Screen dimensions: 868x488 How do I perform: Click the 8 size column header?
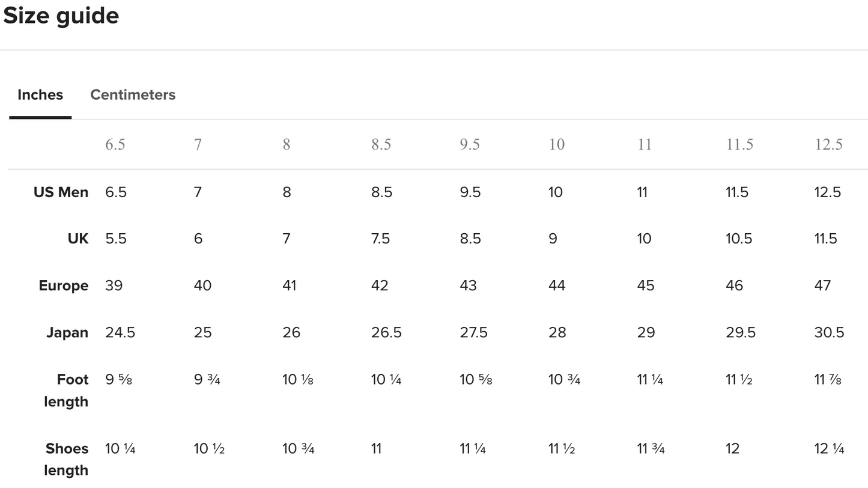(287, 145)
